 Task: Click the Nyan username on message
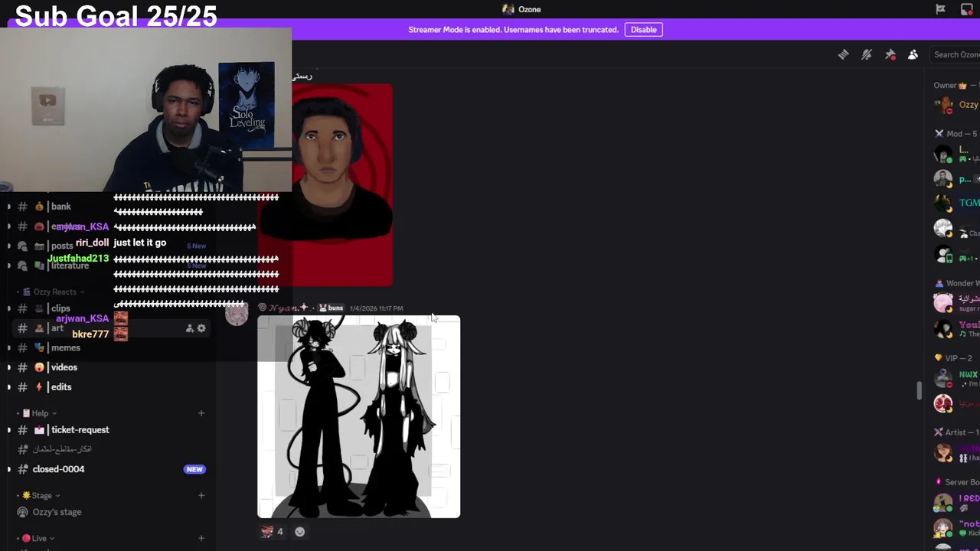[290, 308]
